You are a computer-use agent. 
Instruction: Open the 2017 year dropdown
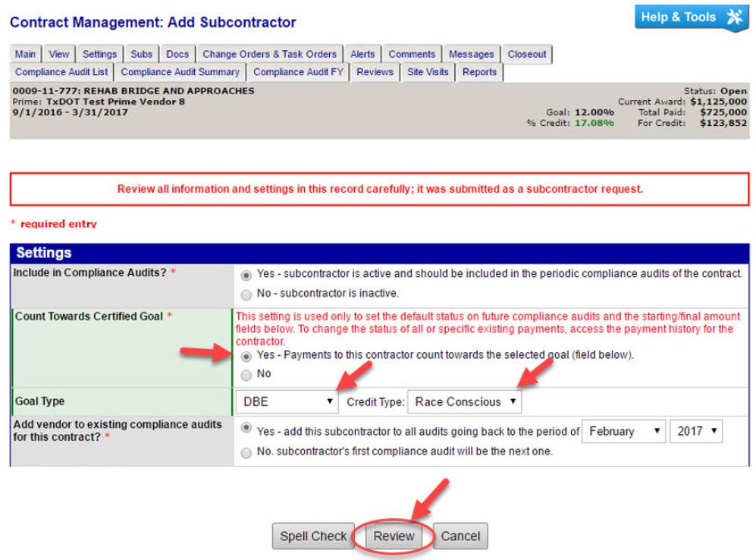(695, 431)
